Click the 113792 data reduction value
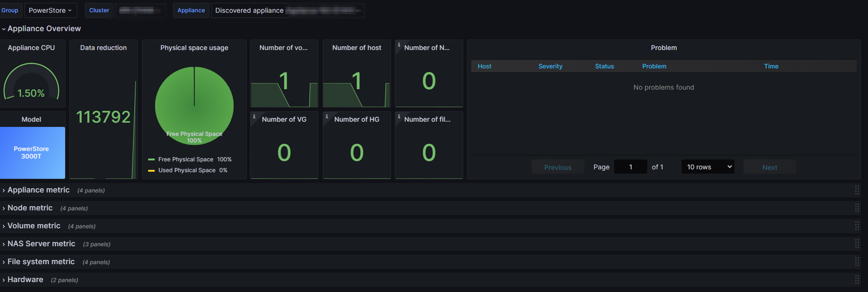Image resolution: width=868 pixels, height=292 pixels. [103, 117]
